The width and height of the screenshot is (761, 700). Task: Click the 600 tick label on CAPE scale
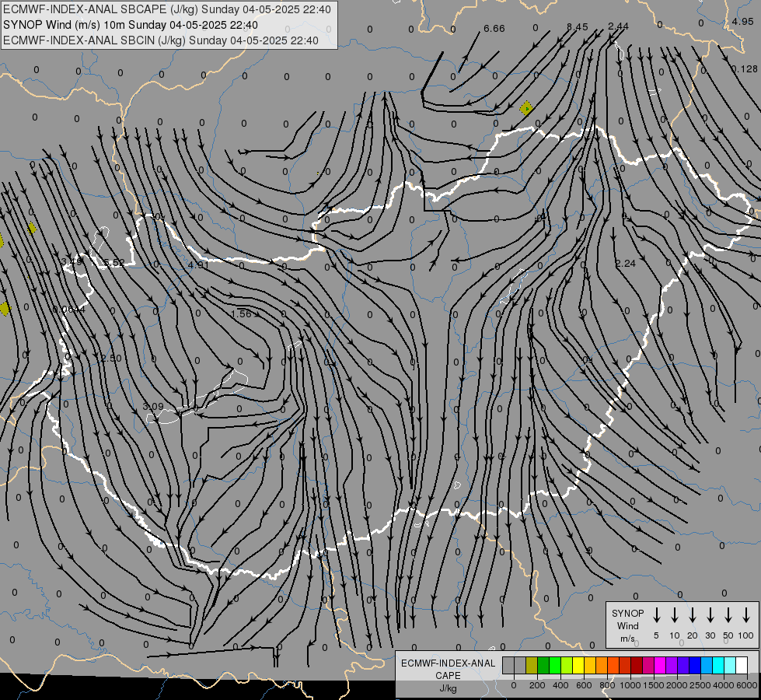[x=584, y=685]
